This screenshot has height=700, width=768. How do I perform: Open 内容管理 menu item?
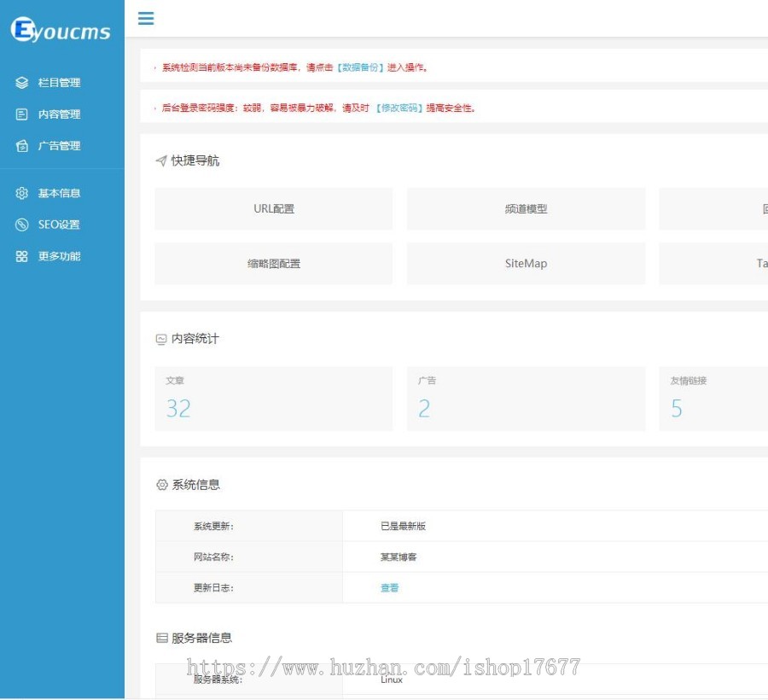click(59, 114)
